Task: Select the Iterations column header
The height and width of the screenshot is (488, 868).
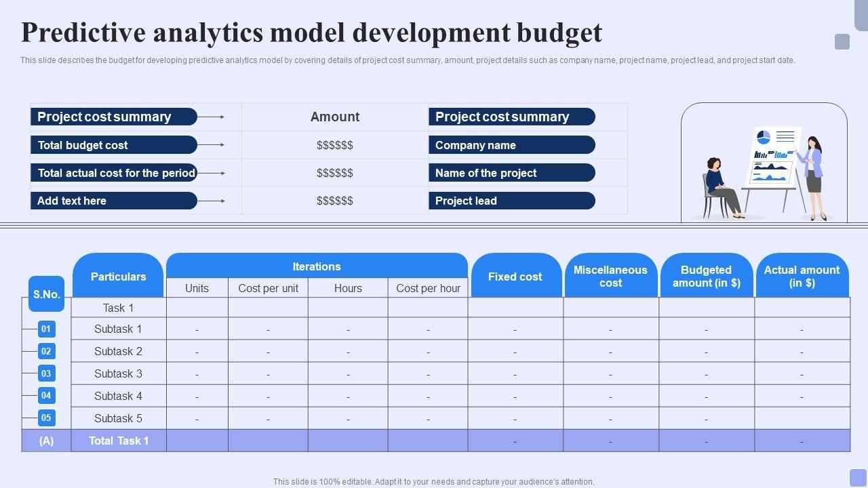Action: (x=317, y=266)
